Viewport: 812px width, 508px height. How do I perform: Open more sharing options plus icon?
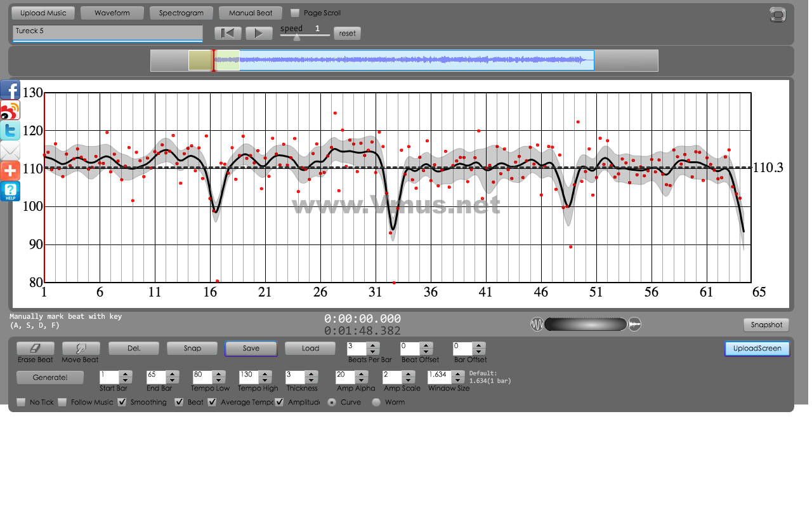coord(10,171)
